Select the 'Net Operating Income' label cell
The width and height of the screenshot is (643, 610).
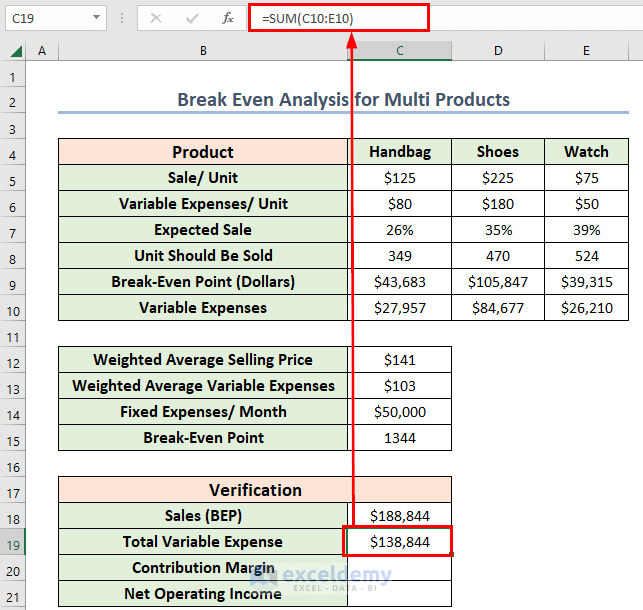[203, 594]
